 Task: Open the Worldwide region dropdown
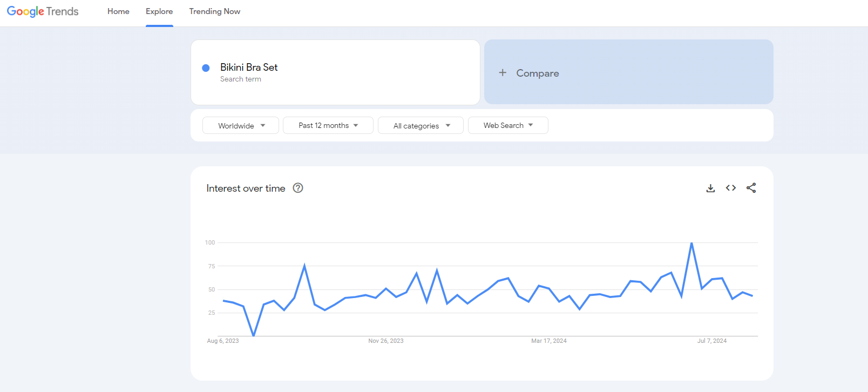click(241, 125)
